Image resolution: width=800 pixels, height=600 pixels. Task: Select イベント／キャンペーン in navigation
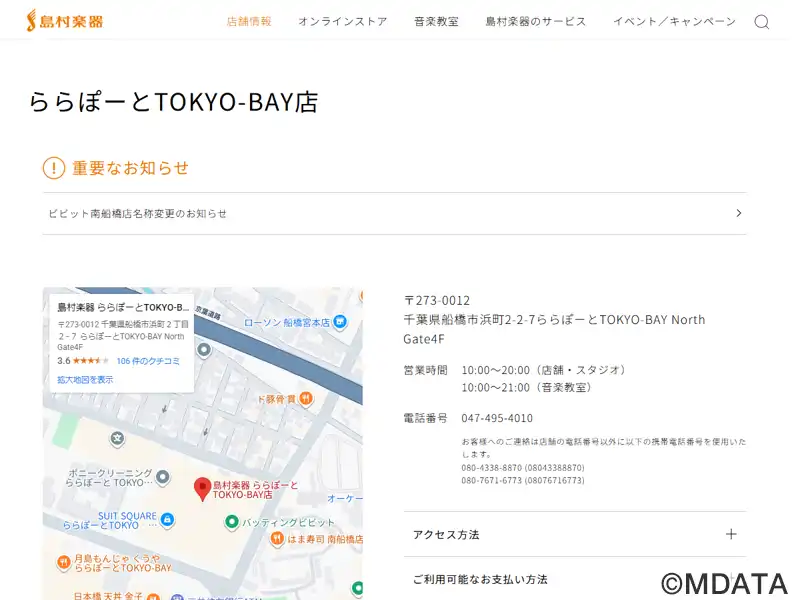673,22
